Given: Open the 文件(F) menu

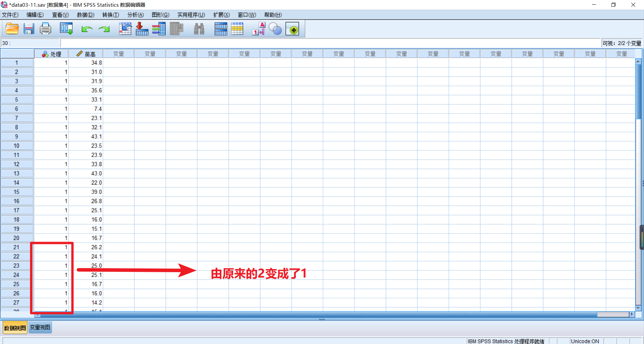Looking at the screenshot, I should (10, 15).
